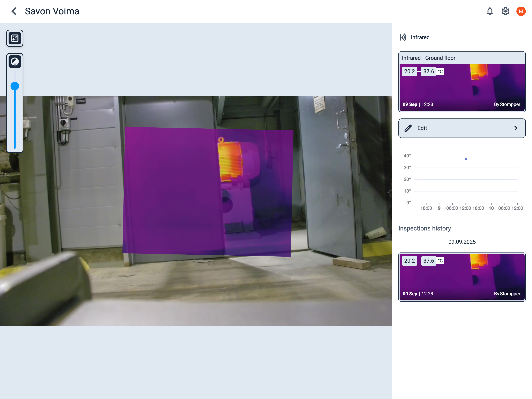Image resolution: width=532 pixels, height=399 pixels.
Task: Click the 37.6 max temperature badge in history
Action: [x=428, y=261]
